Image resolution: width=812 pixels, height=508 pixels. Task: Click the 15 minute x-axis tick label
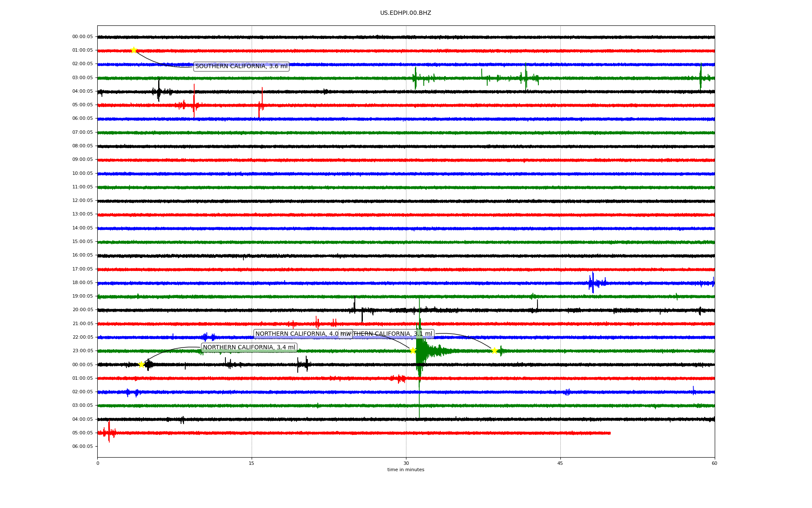coord(252,463)
